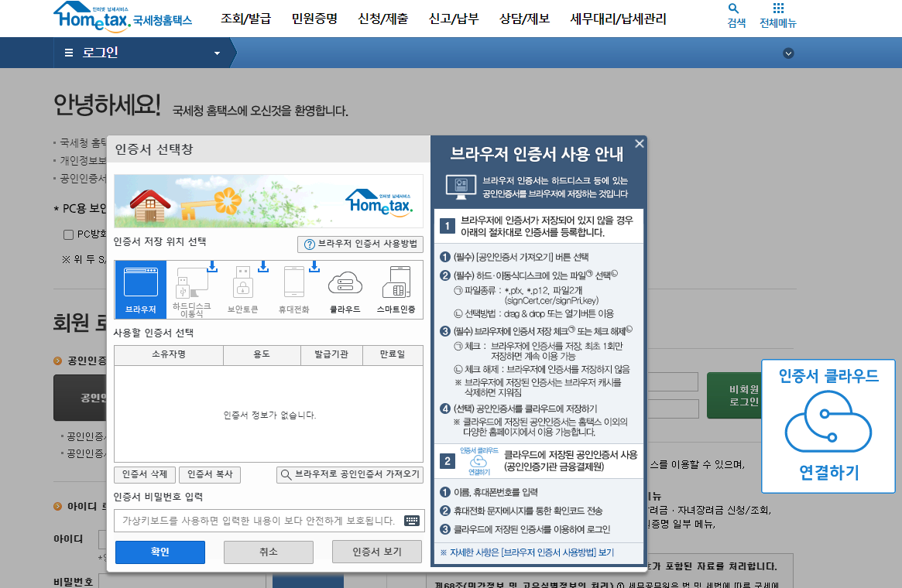Open the 전체메뉴 grid icon
The height and width of the screenshot is (588, 902).
(778, 15)
